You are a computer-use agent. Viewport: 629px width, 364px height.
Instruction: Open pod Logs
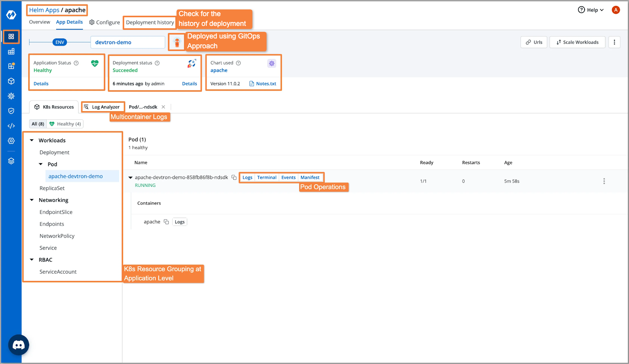[x=247, y=177]
